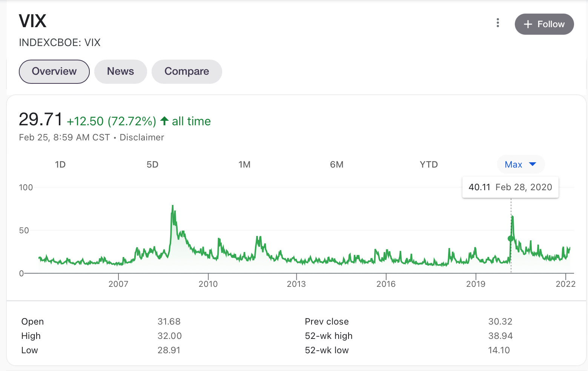Viewport: 588px width, 371px height.
Task: Click the 2019 axis label
Action: pos(476,284)
